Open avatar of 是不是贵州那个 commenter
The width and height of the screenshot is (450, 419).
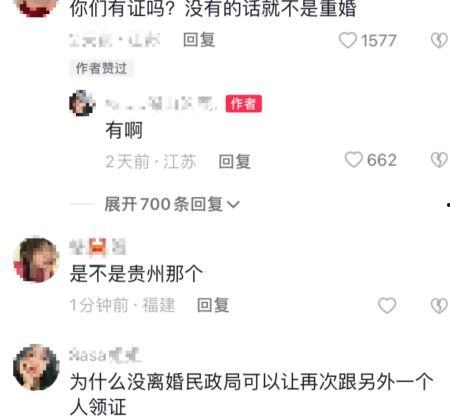[x=36, y=260]
